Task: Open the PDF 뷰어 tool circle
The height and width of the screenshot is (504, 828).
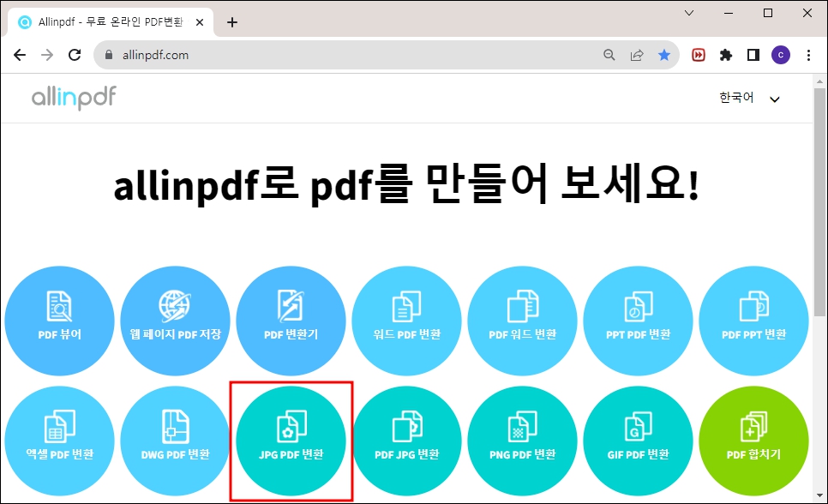Action: tap(60, 321)
